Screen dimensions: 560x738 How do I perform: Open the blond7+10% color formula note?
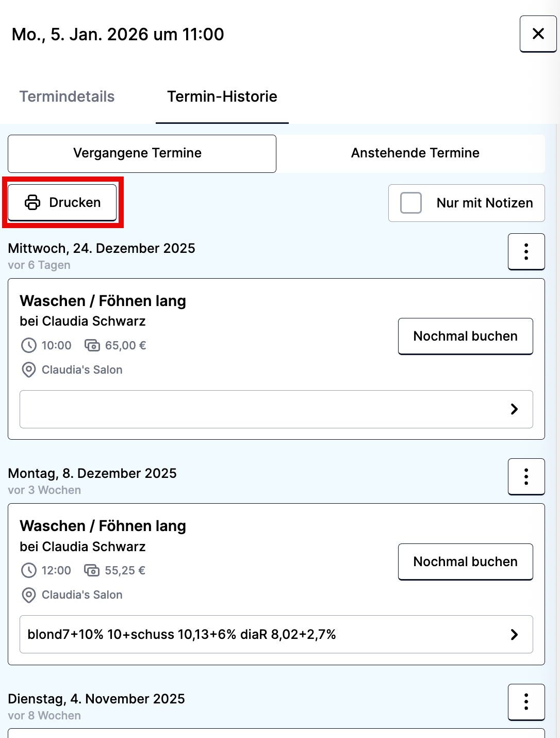[x=182, y=634]
